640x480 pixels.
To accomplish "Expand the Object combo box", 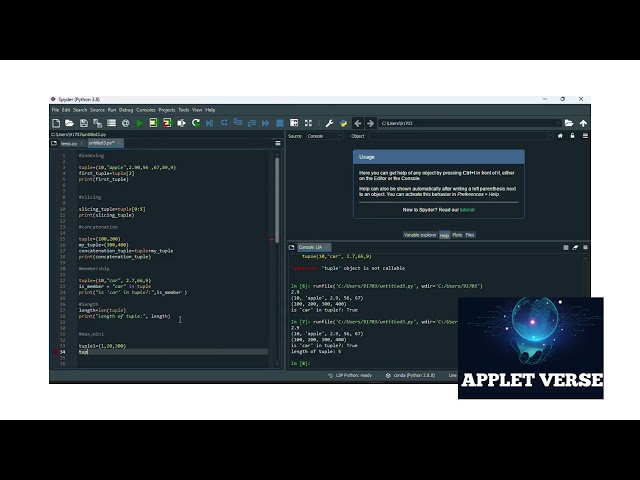I will pyautogui.click(x=549, y=136).
